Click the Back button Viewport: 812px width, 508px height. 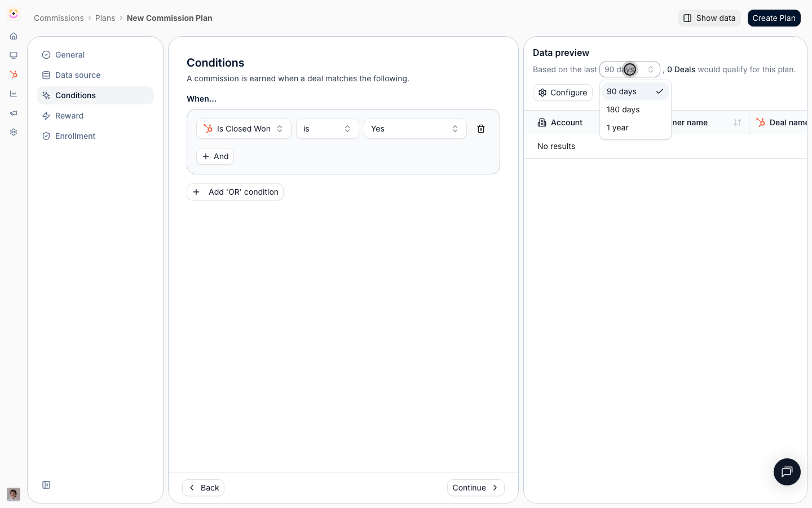point(203,488)
